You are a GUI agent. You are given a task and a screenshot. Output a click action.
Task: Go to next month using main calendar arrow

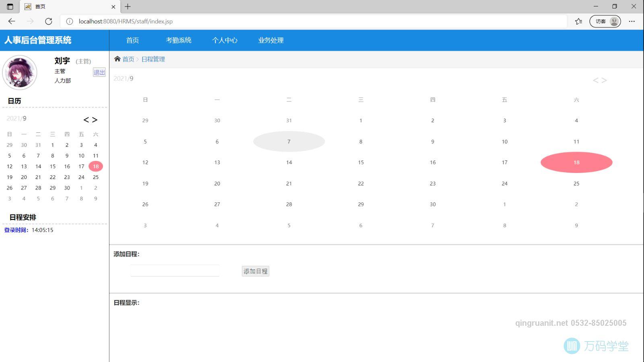pyautogui.click(x=604, y=80)
